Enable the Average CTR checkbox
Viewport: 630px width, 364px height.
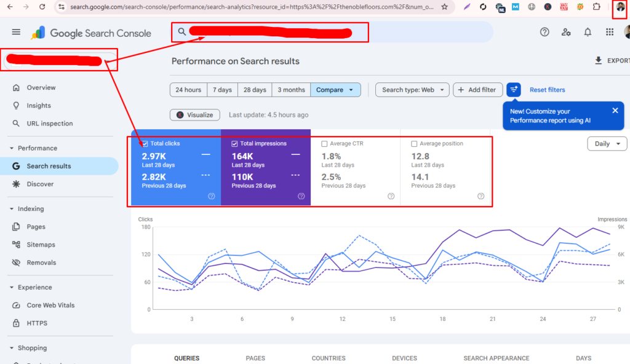(x=325, y=144)
